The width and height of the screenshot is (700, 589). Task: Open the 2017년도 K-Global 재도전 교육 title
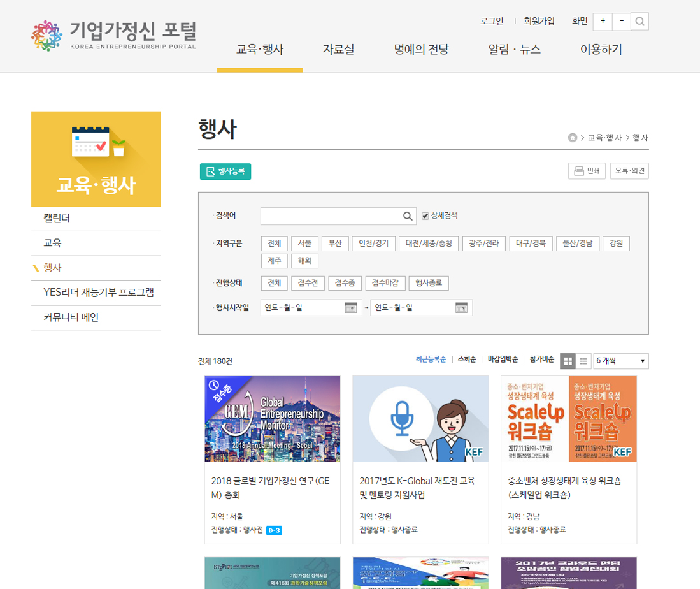pyautogui.click(x=417, y=488)
